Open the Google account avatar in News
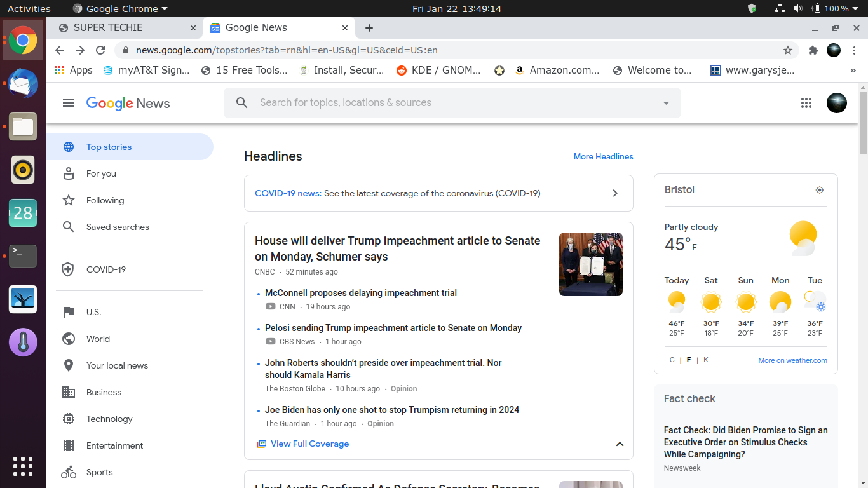Screen dimensions: 868x488 click(x=837, y=103)
